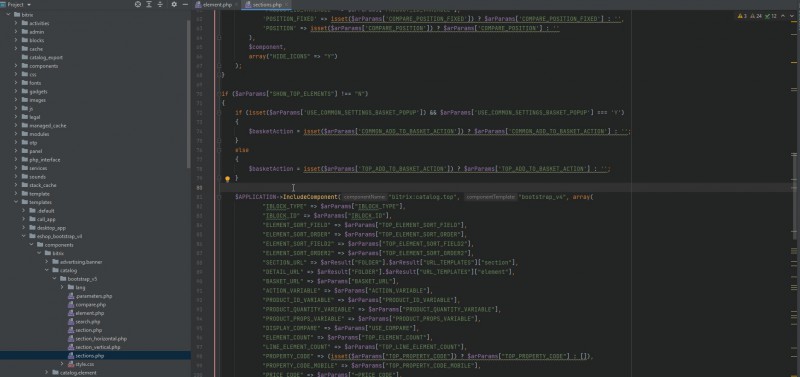This screenshot has height=377, width=800.
Task: Expand the .default template folder
Action: (24, 211)
